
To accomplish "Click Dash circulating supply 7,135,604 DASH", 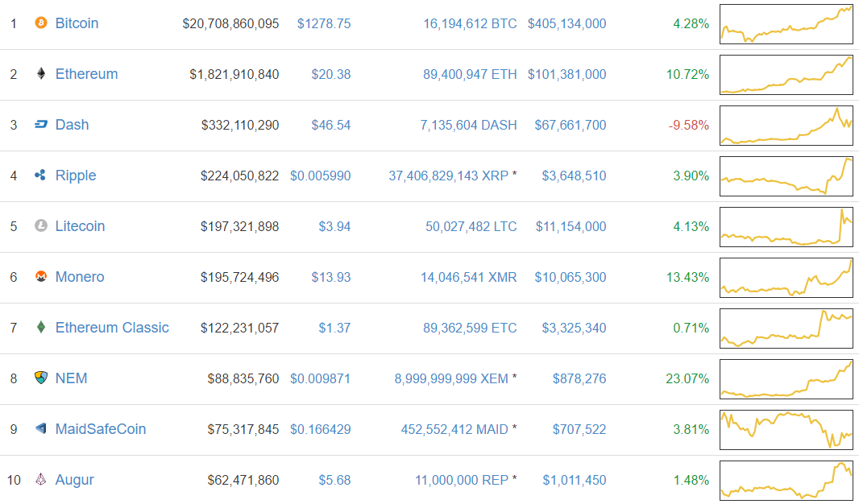I will 468,125.
